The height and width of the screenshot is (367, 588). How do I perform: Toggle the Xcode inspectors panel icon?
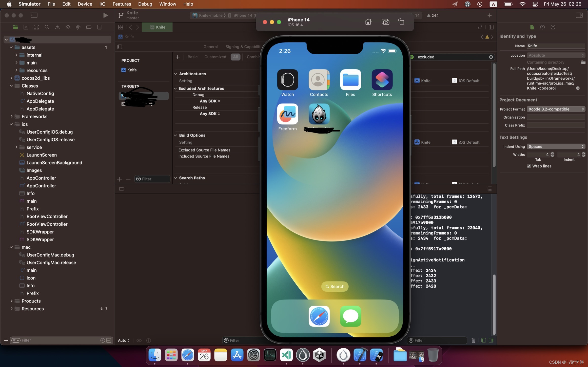[x=579, y=15]
